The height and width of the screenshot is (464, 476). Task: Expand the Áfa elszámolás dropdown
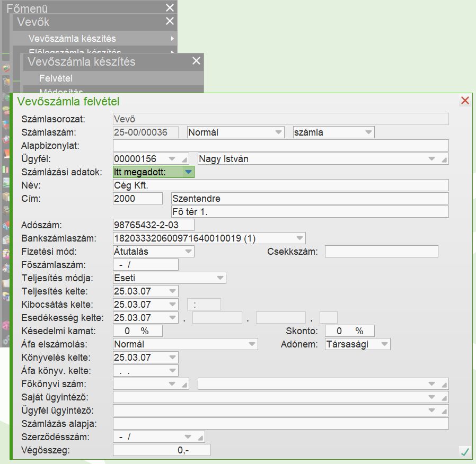point(251,344)
